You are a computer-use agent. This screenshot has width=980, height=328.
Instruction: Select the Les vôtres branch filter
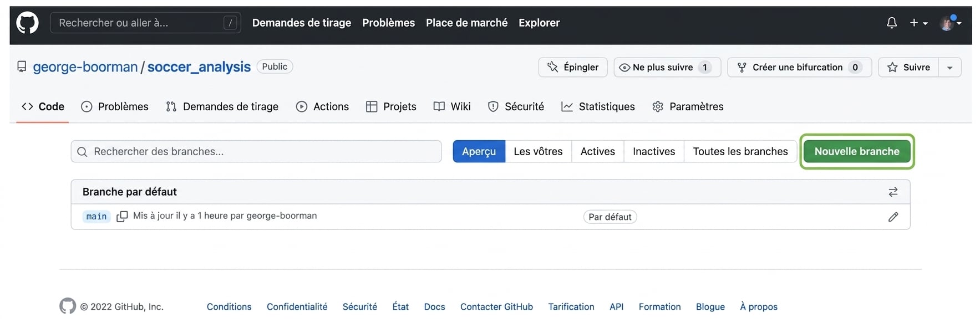click(538, 151)
